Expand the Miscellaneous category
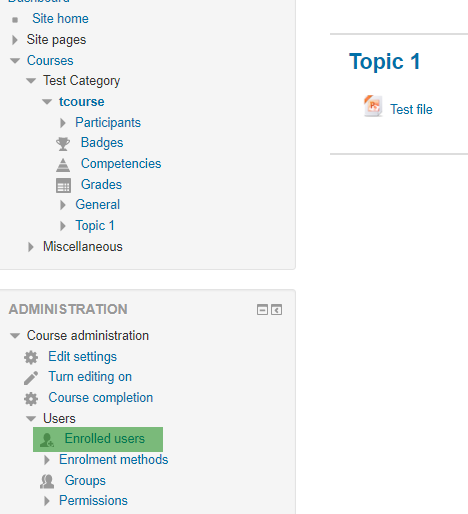The height and width of the screenshot is (514, 468). pyautogui.click(x=31, y=247)
